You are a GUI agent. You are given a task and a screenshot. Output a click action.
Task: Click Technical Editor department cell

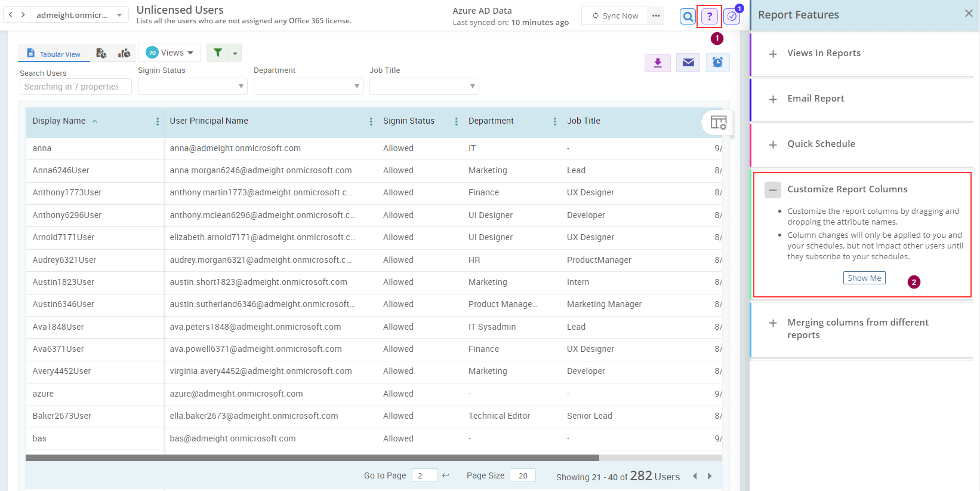click(499, 416)
